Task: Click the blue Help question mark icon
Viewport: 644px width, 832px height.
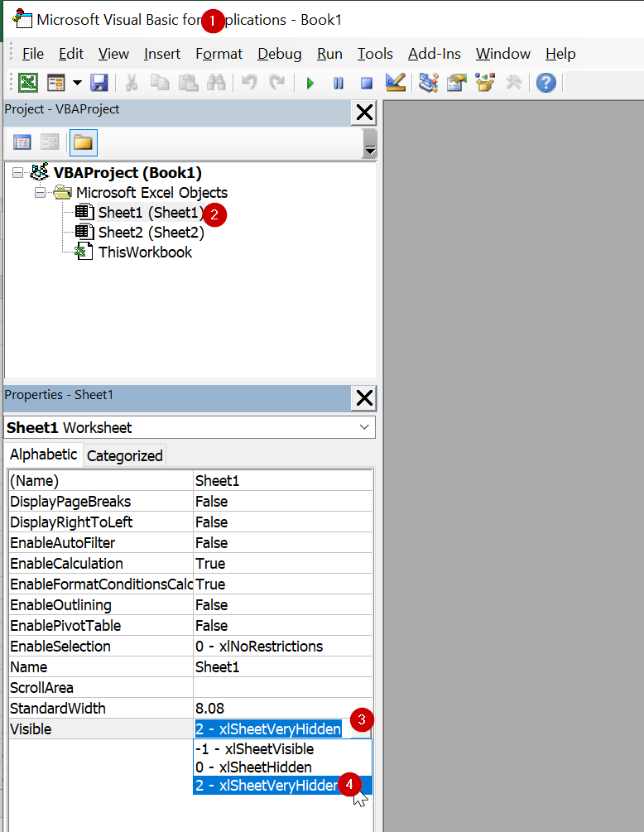Action: pyautogui.click(x=545, y=83)
